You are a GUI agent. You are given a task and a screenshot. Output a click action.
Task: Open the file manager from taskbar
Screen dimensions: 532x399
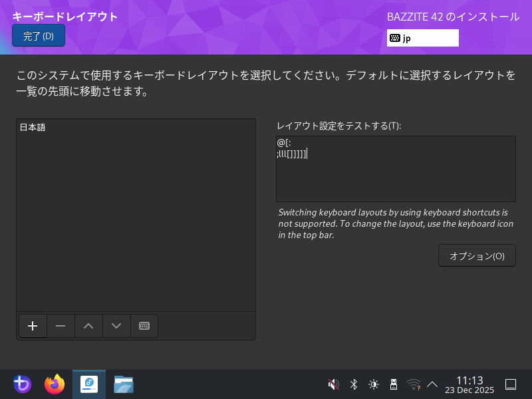pos(124,384)
